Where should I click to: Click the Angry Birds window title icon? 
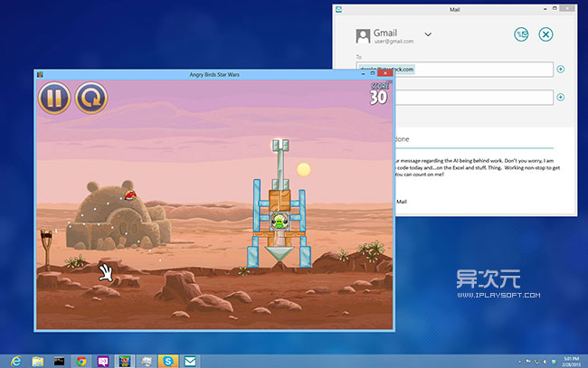click(x=40, y=74)
